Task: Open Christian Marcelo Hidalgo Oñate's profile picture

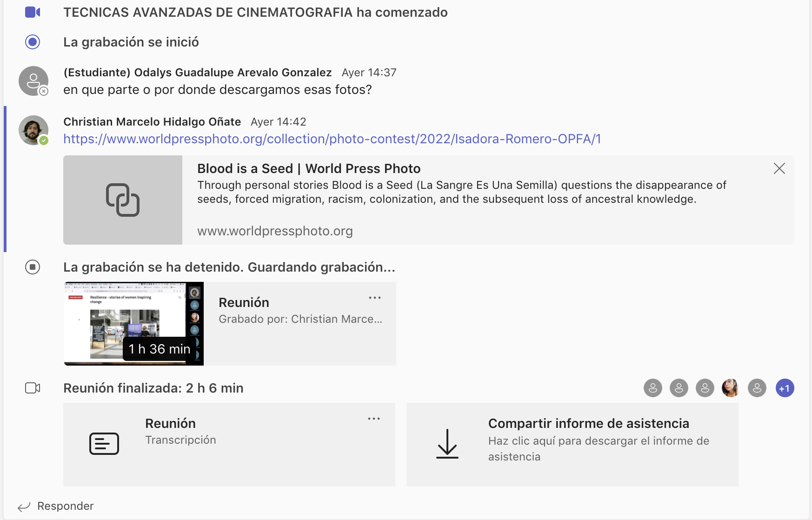Action: click(x=33, y=130)
